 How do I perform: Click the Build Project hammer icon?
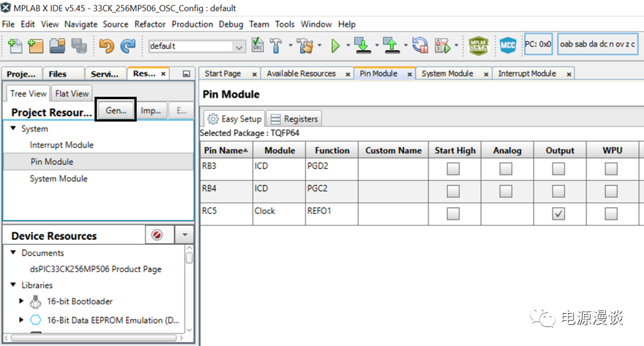277,46
